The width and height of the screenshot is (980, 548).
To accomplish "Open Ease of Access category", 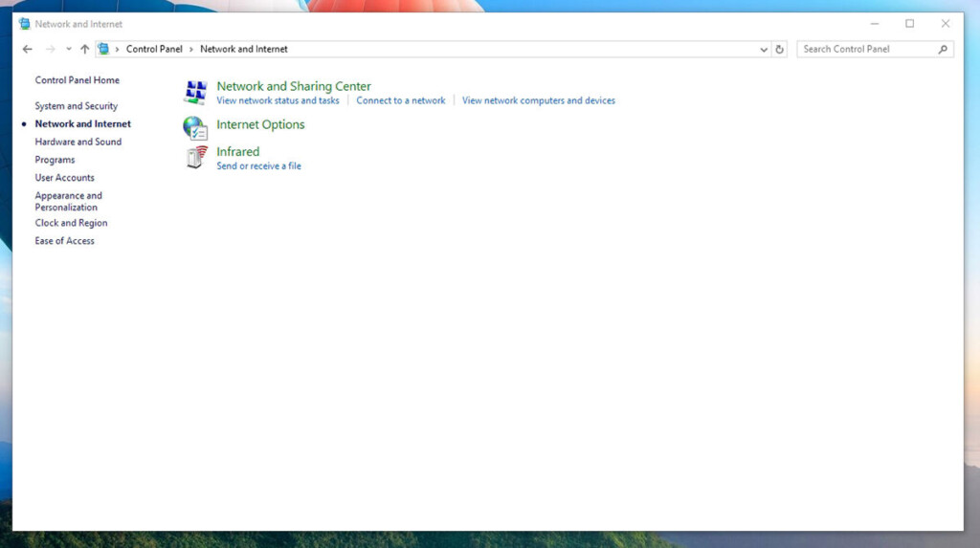I will [64, 241].
